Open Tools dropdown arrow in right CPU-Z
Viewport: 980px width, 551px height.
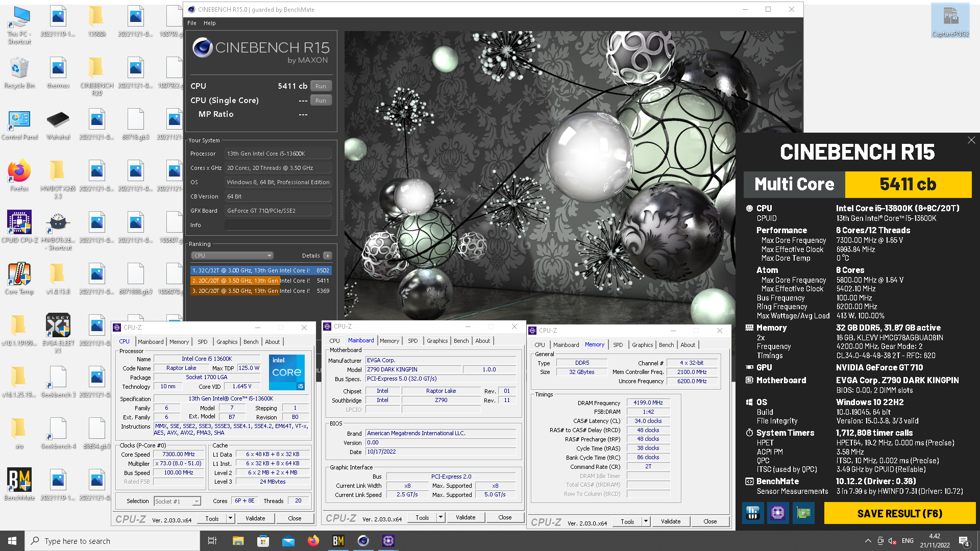[646, 521]
